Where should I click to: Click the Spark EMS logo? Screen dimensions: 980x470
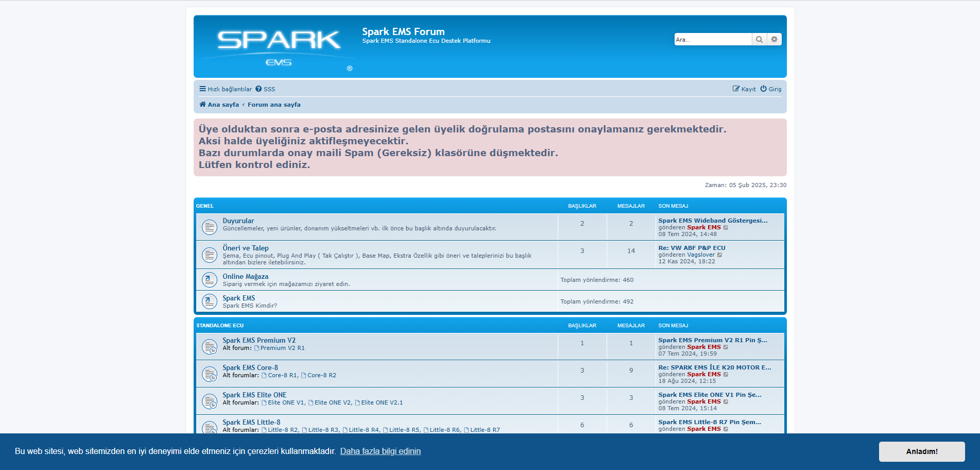pos(279,47)
